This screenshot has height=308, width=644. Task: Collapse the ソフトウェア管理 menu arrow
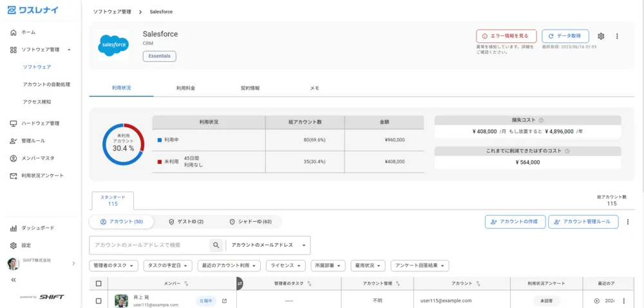click(x=69, y=50)
